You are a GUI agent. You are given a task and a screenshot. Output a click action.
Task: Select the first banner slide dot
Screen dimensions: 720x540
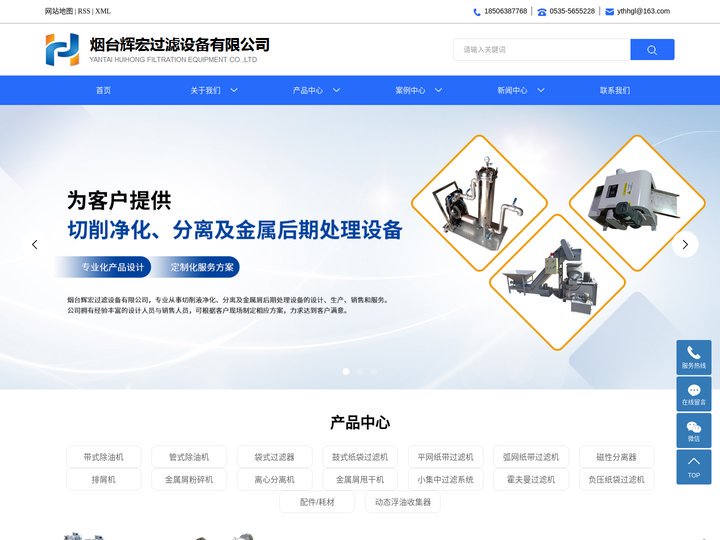[x=346, y=371]
